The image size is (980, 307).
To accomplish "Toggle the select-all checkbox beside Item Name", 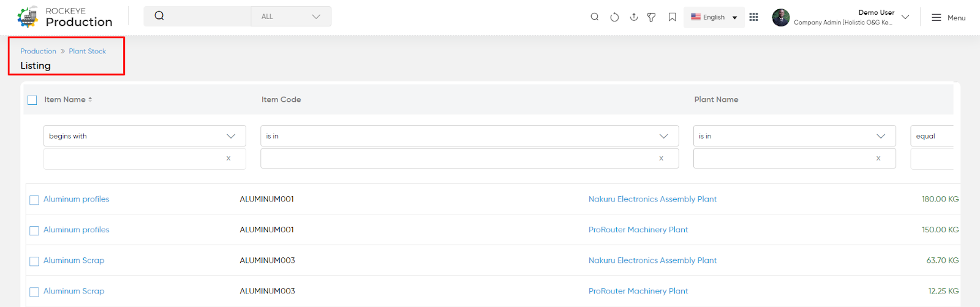I will tap(32, 100).
